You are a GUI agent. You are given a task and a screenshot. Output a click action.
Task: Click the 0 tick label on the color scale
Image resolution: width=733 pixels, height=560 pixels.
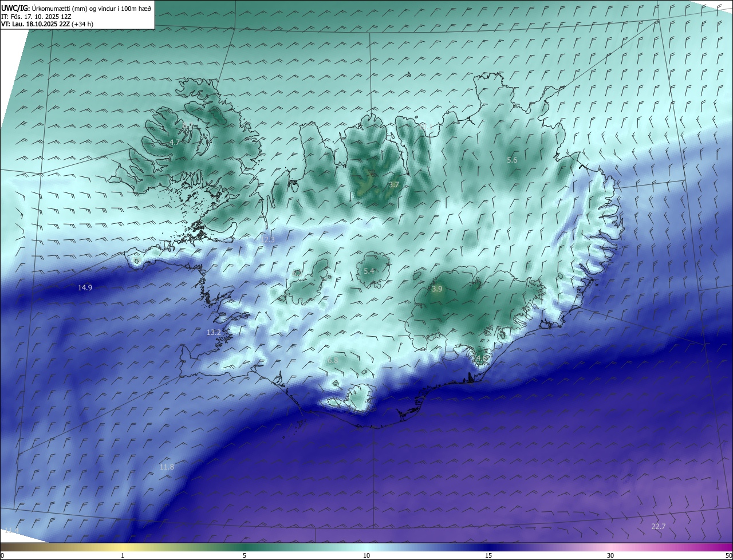(2, 555)
